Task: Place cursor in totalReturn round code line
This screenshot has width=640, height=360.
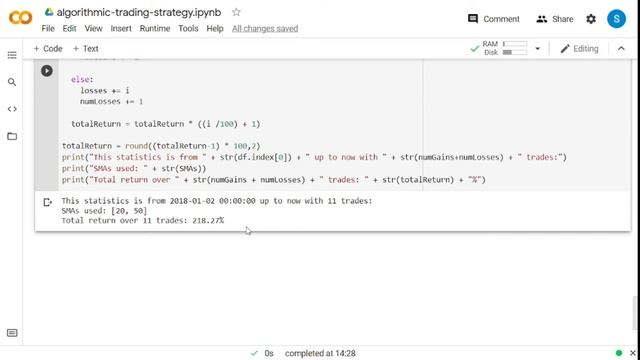Action: [161, 146]
